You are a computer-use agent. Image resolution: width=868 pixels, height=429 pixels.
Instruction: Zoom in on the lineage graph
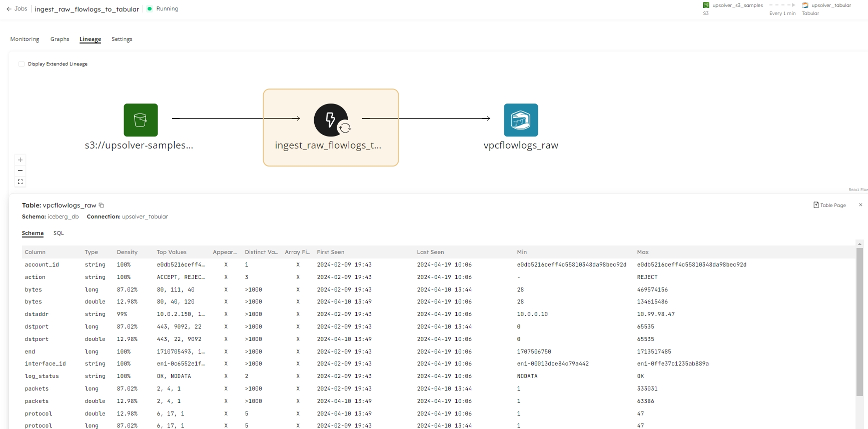(20, 160)
